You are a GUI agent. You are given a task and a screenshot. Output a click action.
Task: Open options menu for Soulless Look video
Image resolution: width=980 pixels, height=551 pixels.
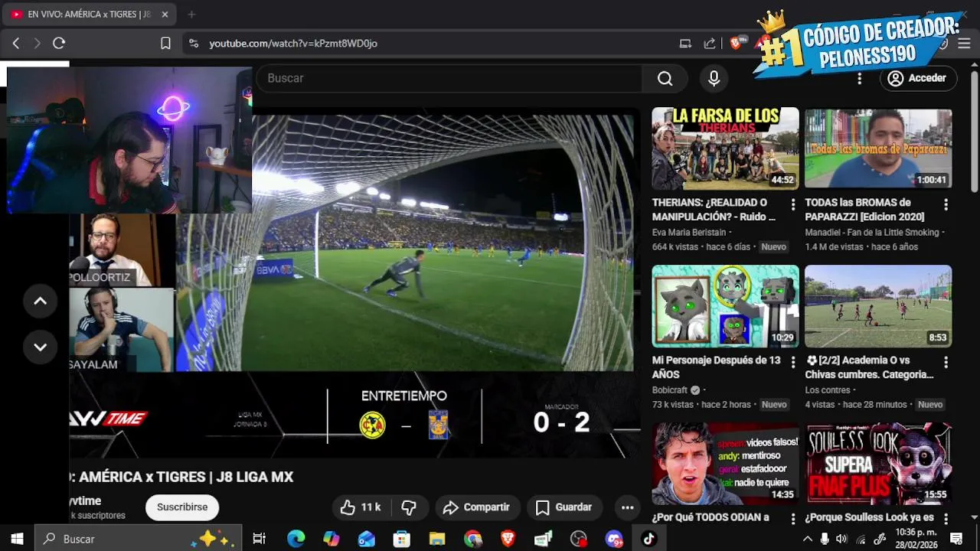tap(946, 518)
